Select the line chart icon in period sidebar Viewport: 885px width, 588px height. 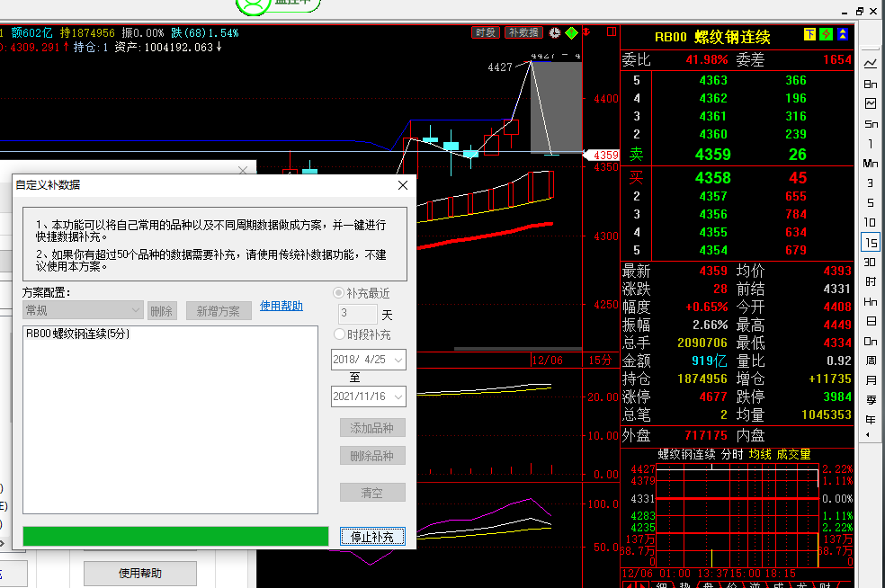(870, 64)
